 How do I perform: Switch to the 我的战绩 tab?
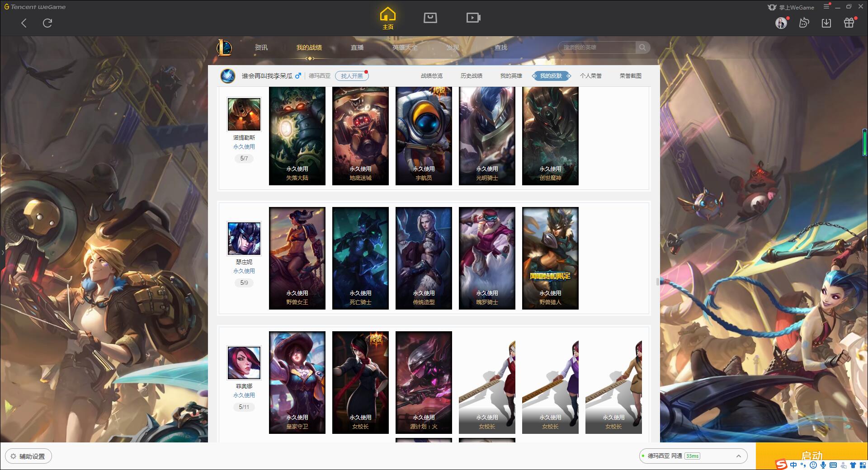pos(309,47)
